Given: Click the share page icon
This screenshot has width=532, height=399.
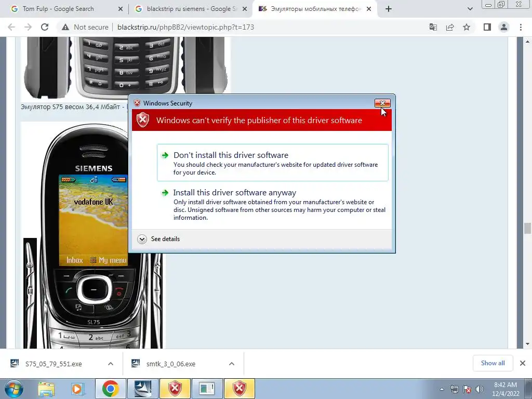Looking at the screenshot, I should (450, 27).
